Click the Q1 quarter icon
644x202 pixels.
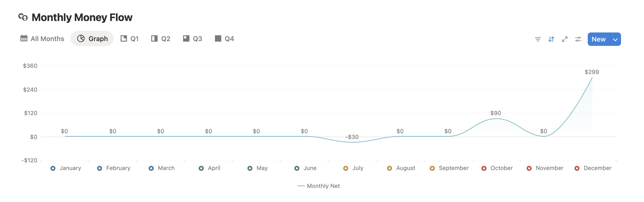124,38
